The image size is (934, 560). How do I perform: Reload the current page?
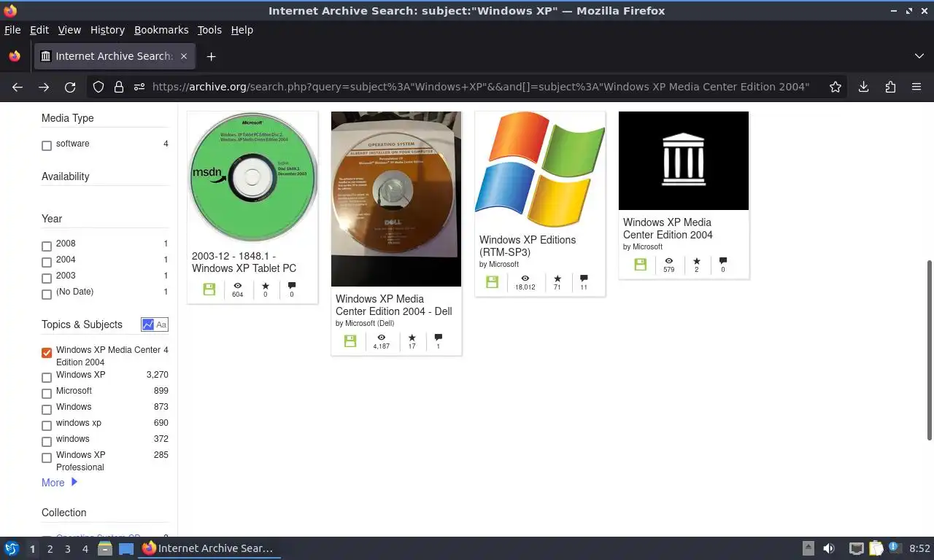point(70,87)
